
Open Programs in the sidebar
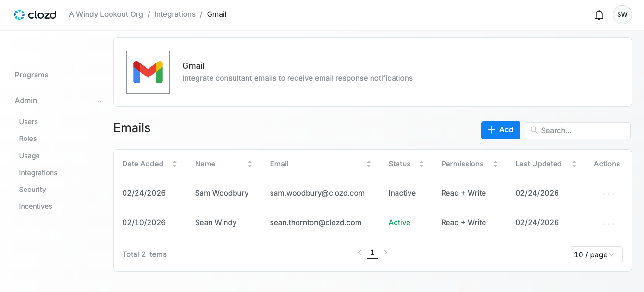[32, 75]
